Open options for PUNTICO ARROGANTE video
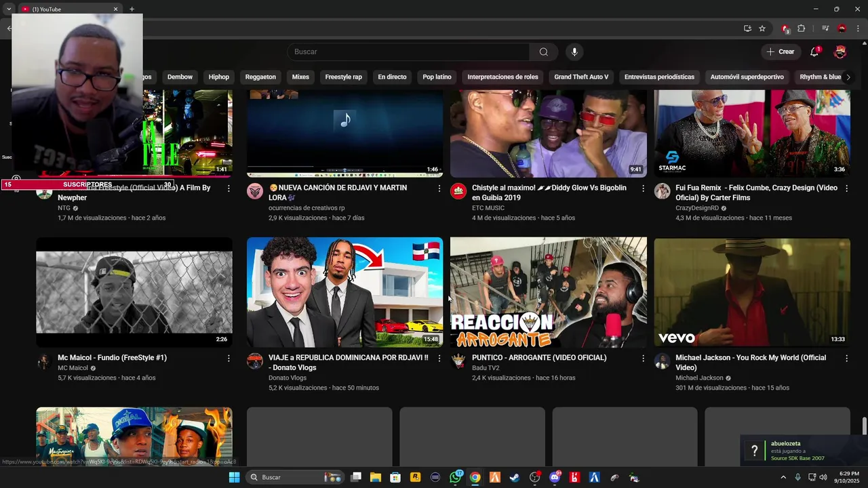868x488 pixels. pyautogui.click(x=643, y=358)
